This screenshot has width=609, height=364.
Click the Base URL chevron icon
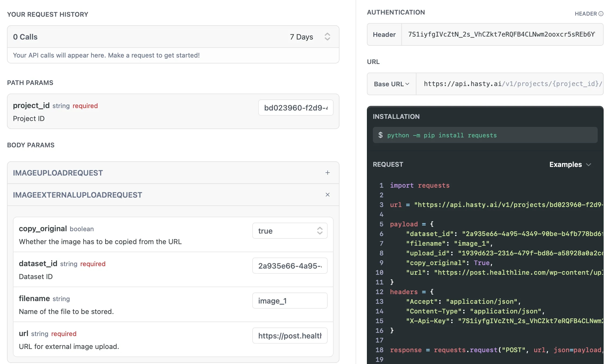pyautogui.click(x=407, y=84)
